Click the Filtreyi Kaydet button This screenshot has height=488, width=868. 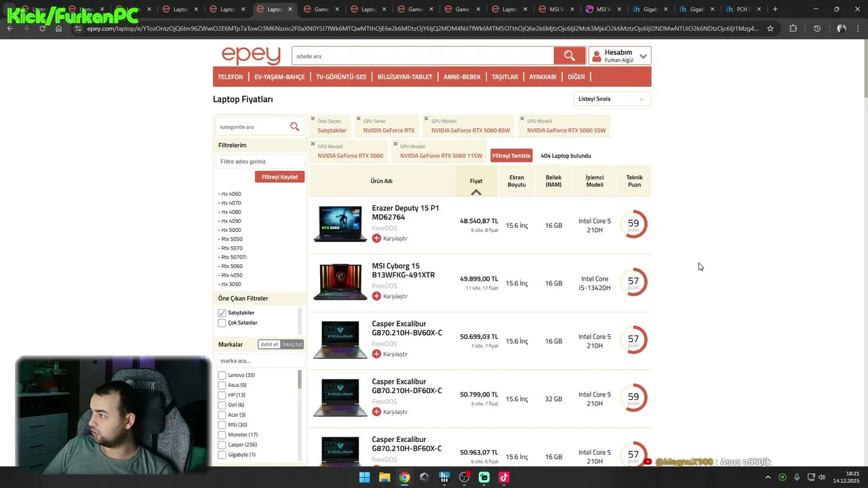(279, 177)
